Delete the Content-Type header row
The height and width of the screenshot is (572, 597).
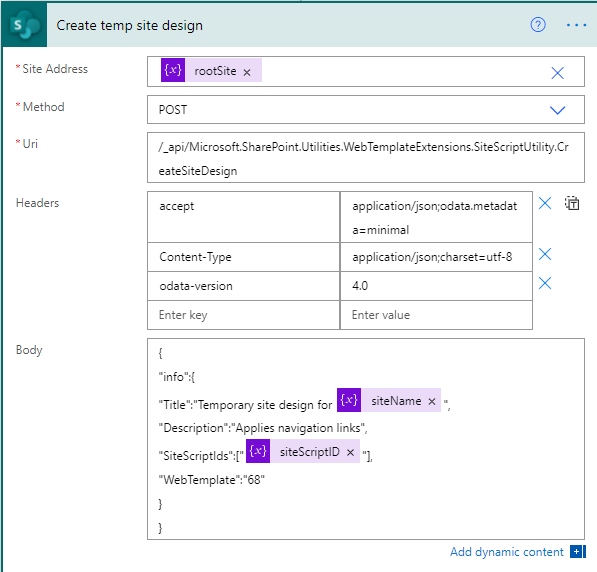(545, 254)
